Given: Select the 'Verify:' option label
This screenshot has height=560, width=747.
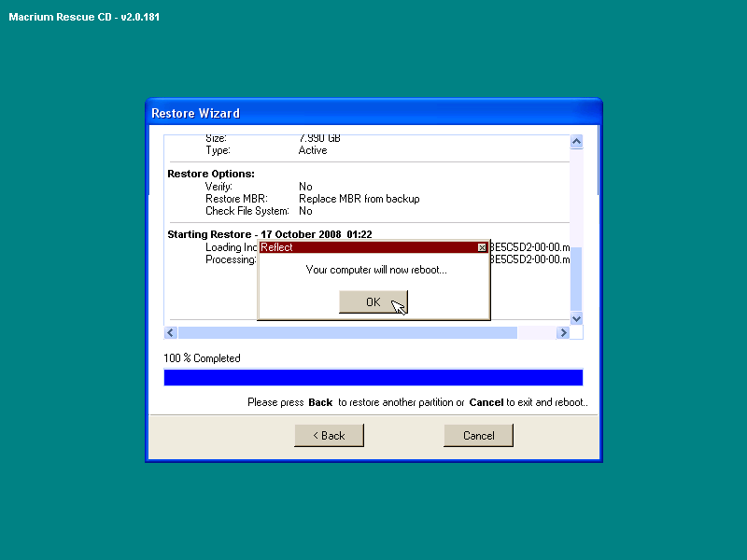Looking at the screenshot, I should [x=218, y=186].
